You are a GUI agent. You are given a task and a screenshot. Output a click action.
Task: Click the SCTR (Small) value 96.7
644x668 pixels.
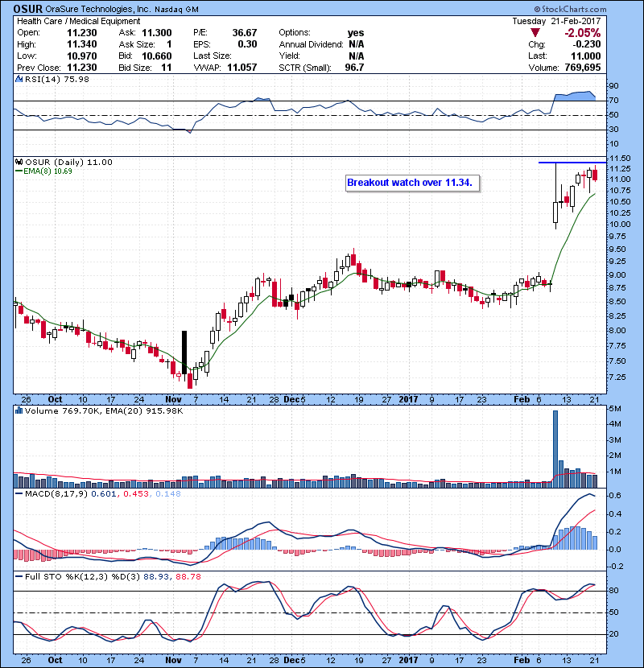point(355,68)
